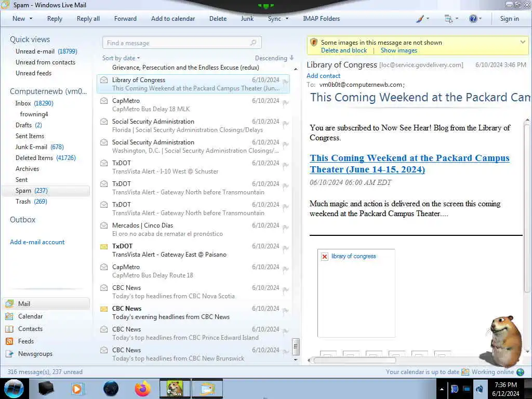This screenshot has width=532, height=399.
Task: Collapse the yellow info bar chevron
Action: pos(523,42)
